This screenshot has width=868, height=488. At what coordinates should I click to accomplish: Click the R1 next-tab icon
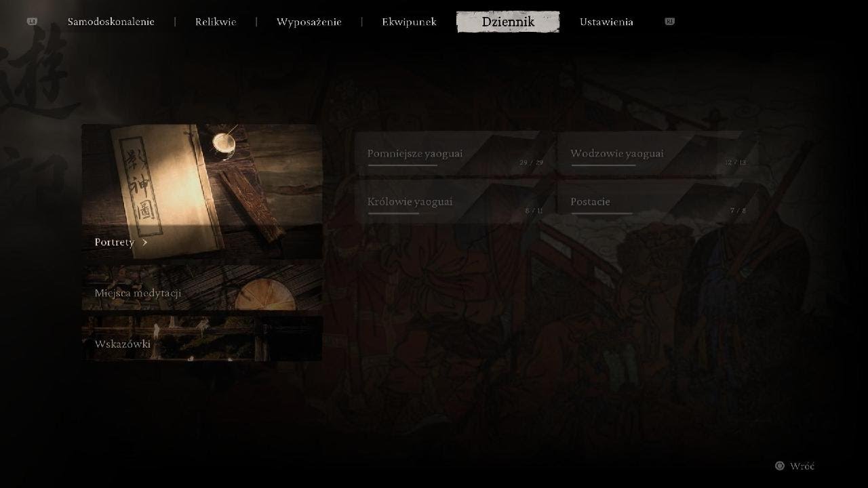pyautogui.click(x=669, y=22)
